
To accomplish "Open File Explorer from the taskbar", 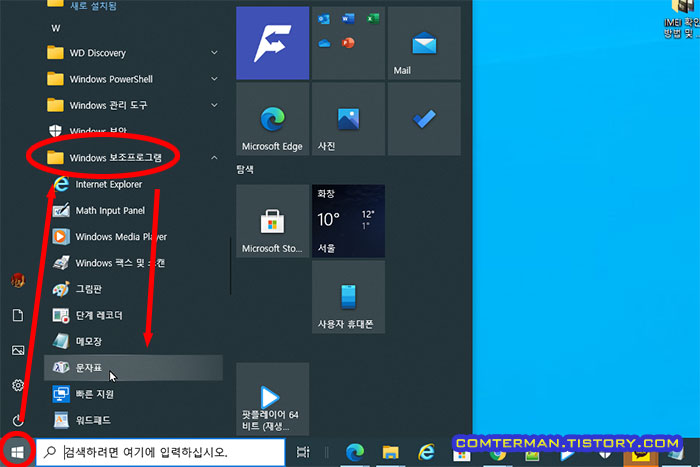I will [x=391, y=452].
